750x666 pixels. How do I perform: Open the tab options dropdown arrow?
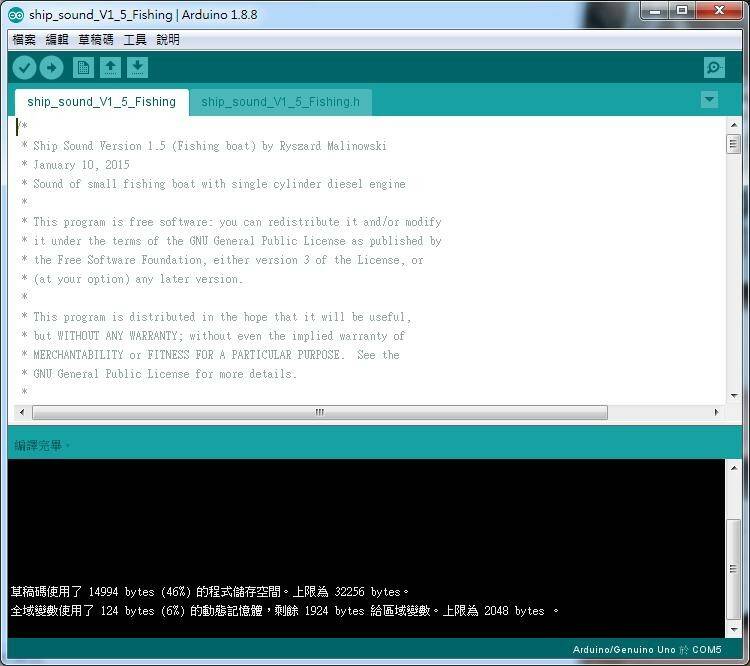pyautogui.click(x=709, y=100)
